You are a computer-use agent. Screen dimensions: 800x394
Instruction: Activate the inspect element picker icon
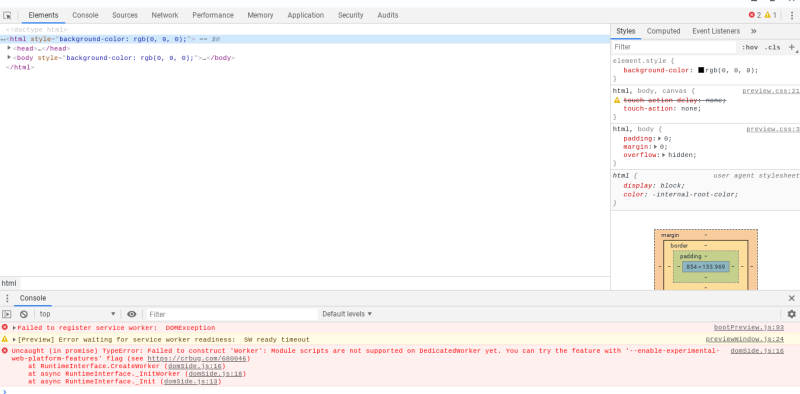click(7, 15)
